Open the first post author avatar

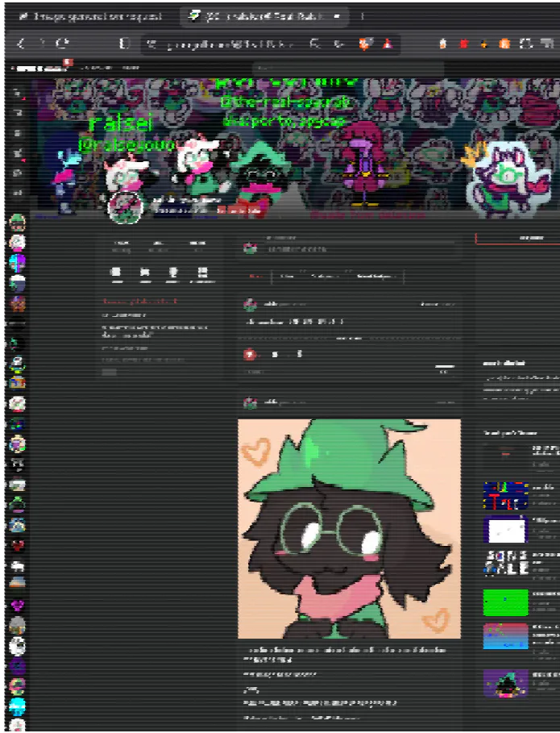point(251,305)
